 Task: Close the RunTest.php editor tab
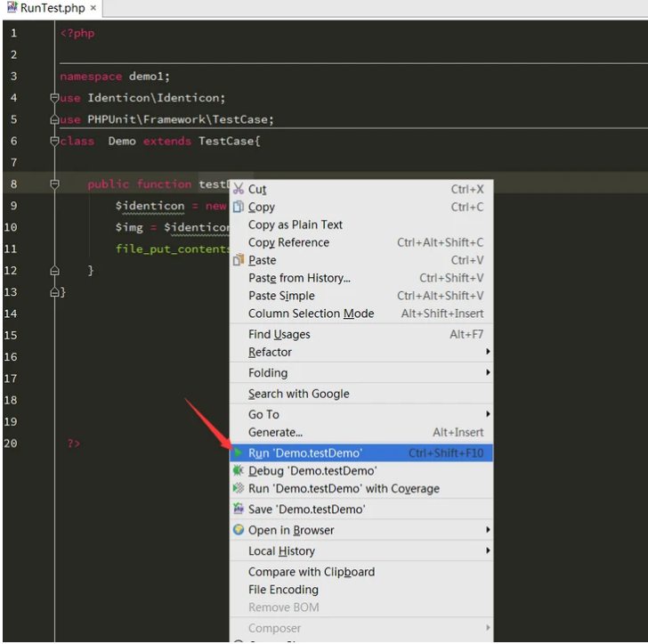pos(93,8)
